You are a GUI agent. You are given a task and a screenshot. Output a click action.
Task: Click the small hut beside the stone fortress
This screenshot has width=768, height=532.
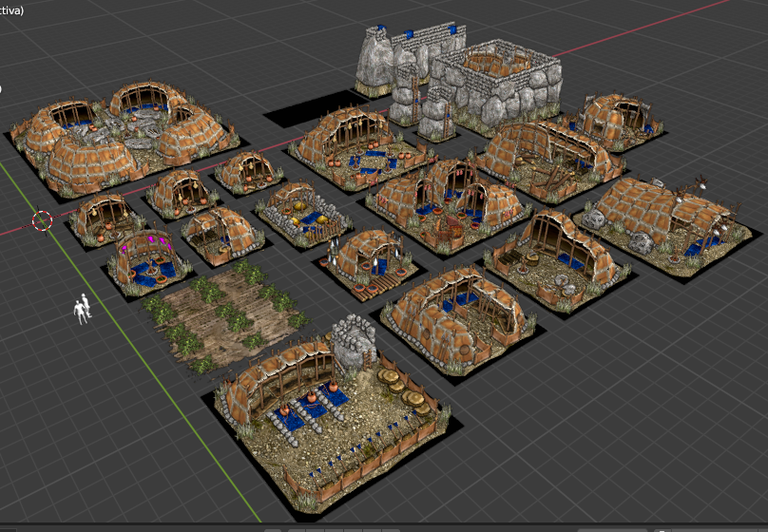[614, 119]
